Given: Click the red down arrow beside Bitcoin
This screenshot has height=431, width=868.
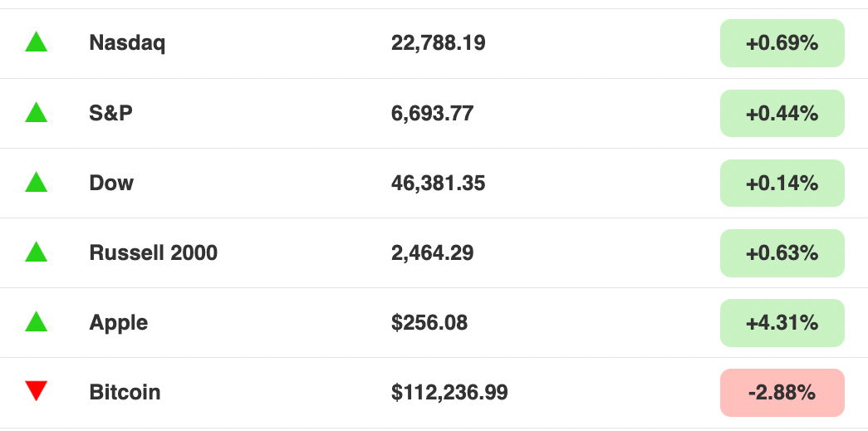Looking at the screenshot, I should [x=36, y=391].
